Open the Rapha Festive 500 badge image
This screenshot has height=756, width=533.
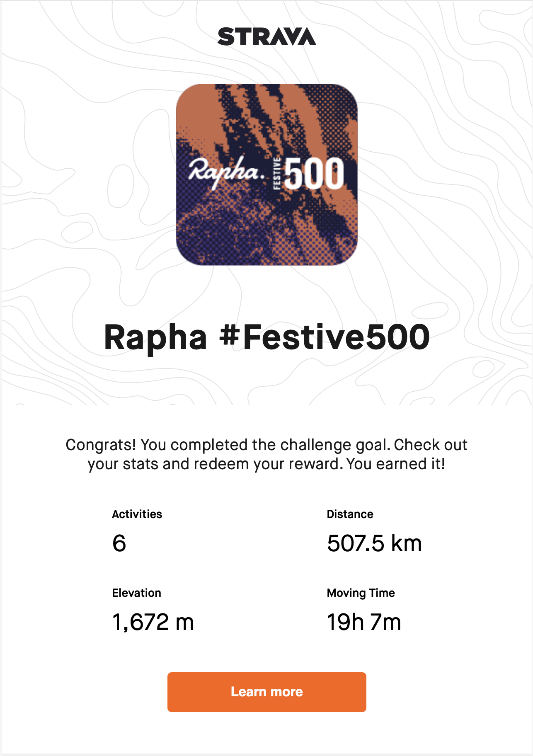[x=266, y=174]
